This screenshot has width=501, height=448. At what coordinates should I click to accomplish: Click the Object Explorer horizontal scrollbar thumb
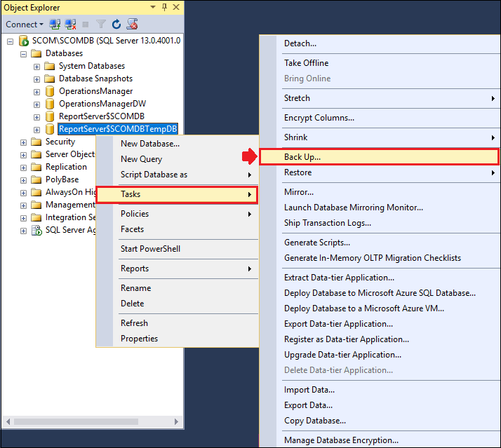76,422
